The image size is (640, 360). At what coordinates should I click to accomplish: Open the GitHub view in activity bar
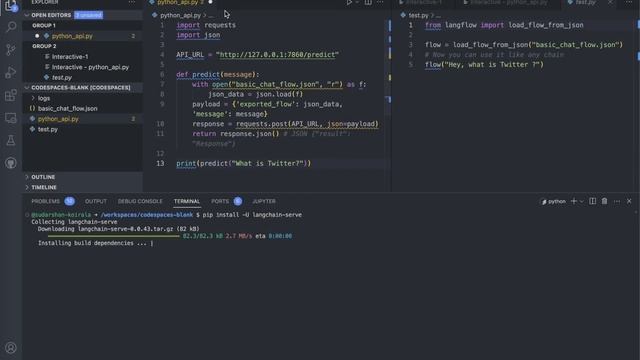tap(11, 163)
